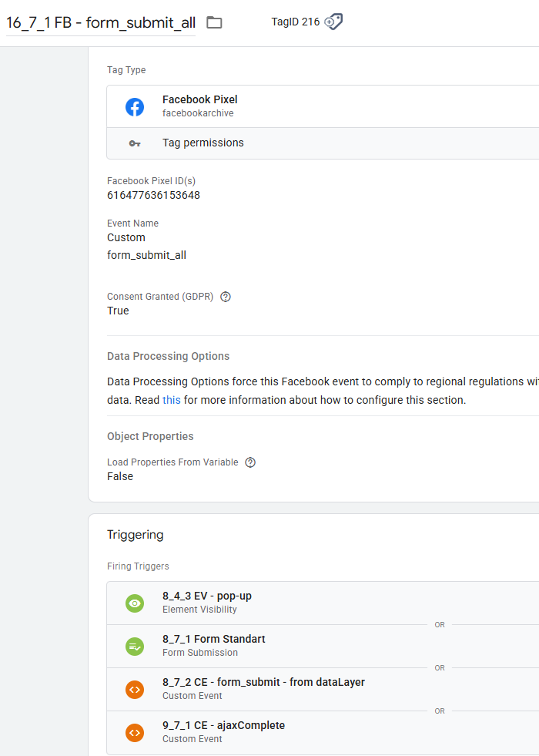Edit the tag name field
Image resolution: width=539 pixels, height=756 pixels.
coord(100,22)
